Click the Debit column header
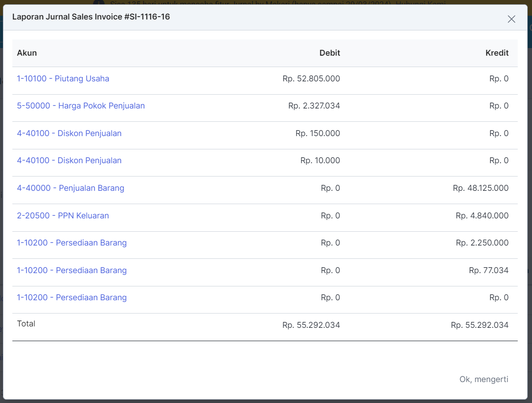The width and height of the screenshot is (532, 403). [x=329, y=53]
